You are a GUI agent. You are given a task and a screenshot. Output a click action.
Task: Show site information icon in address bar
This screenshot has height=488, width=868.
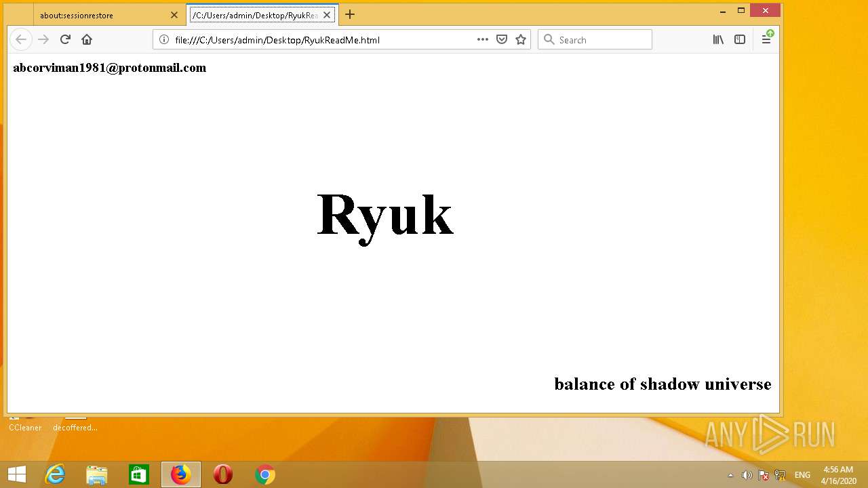(163, 39)
